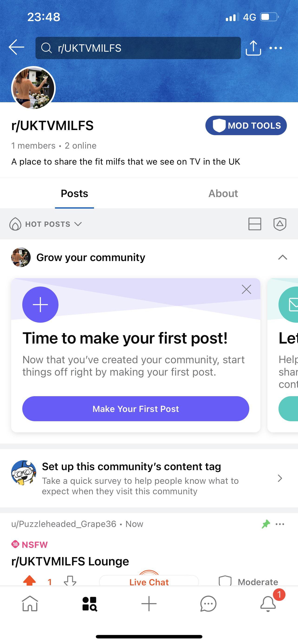Open MOD TOOLS
This screenshot has height=644, width=298.
pyautogui.click(x=246, y=125)
